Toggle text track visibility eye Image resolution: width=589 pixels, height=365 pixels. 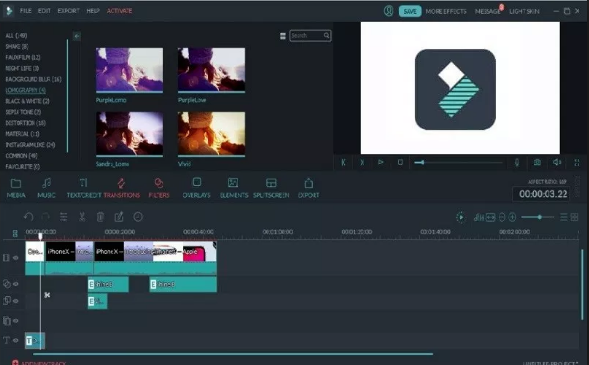point(16,340)
